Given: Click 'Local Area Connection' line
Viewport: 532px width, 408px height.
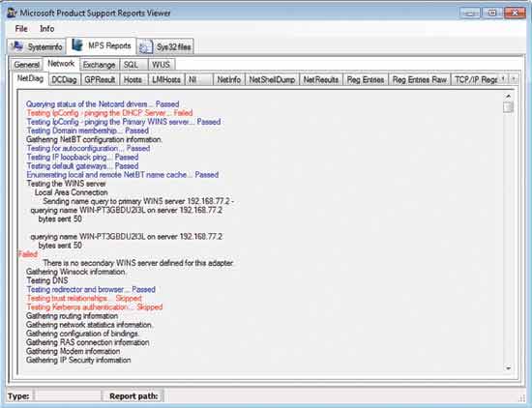Looking at the screenshot, I should (x=71, y=192).
